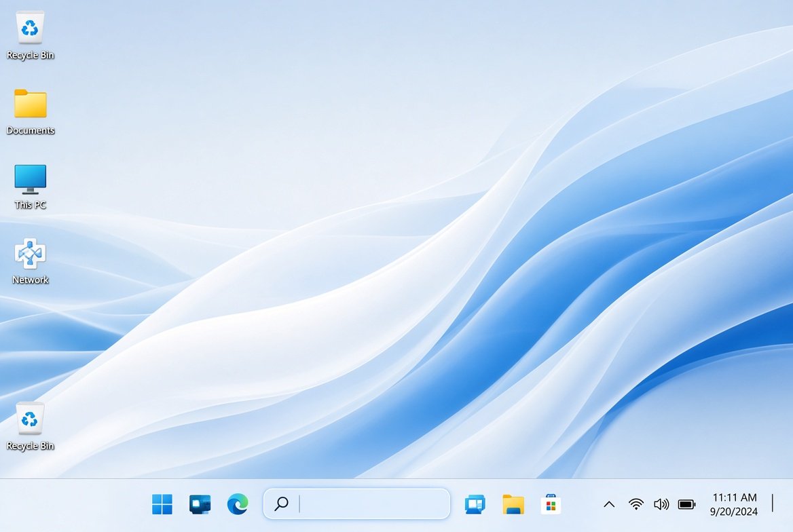Screen dimensions: 793x532
Task: Select the top Recycle Bin desktop icon
Action: point(30,35)
